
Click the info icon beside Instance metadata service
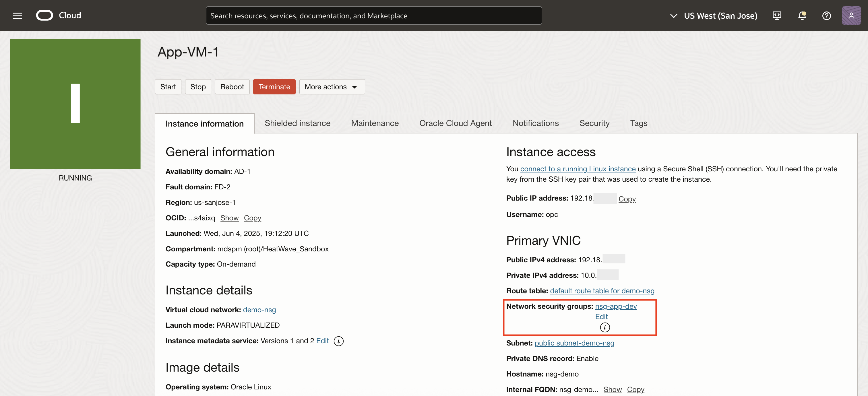[x=338, y=341]
